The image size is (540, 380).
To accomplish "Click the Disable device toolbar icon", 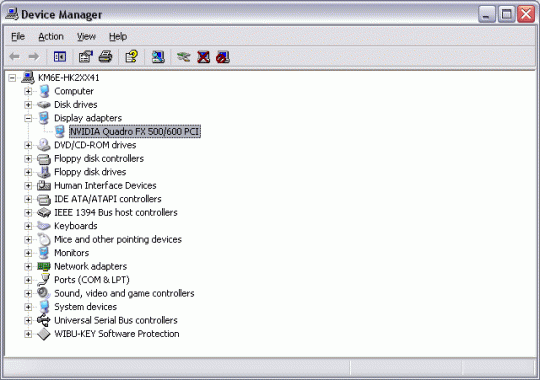I will click(223, 57).
